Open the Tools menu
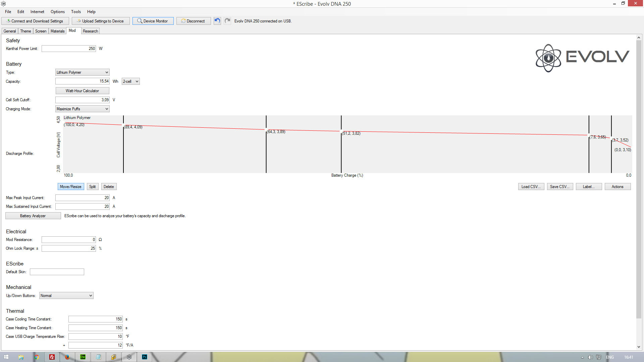 76,12
